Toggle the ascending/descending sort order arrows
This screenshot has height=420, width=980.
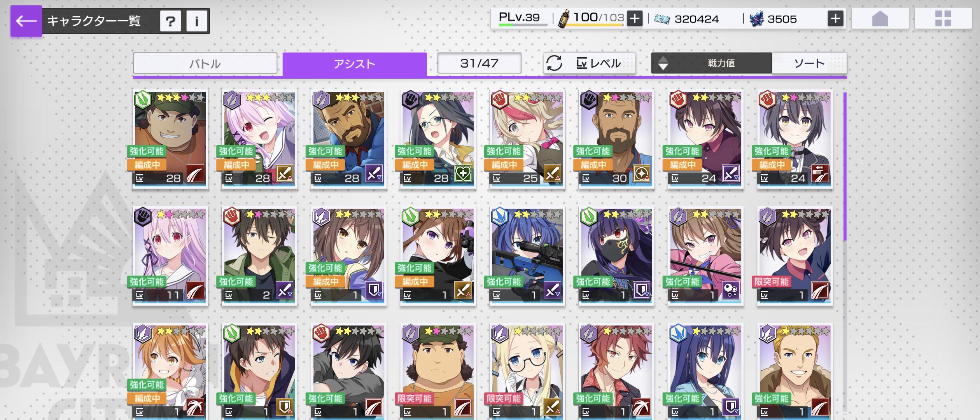tap(663, 63)
